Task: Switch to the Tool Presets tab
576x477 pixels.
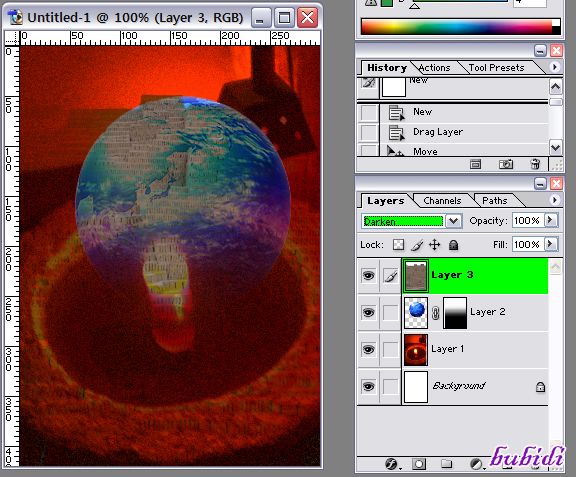Action: pos(496,68)
